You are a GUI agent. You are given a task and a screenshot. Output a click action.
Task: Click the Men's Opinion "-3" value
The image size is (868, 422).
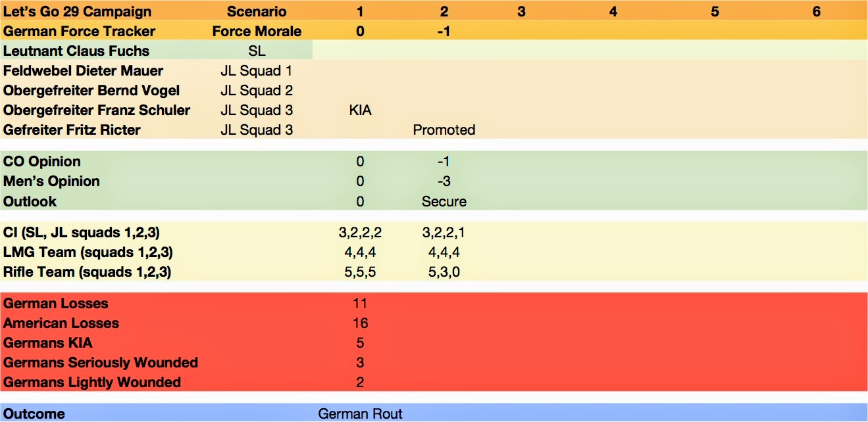point(444,181)
